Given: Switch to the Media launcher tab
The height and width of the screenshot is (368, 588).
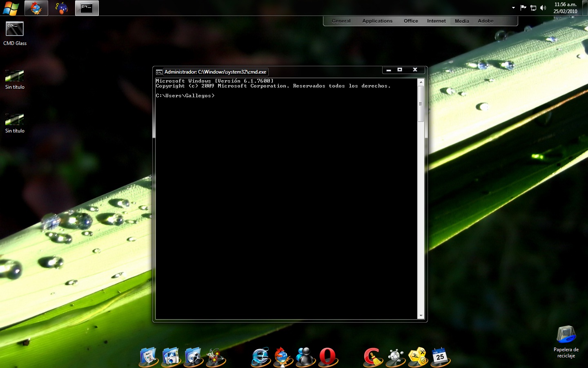Looking at the screenshot, I should click(x=462, y=21).
